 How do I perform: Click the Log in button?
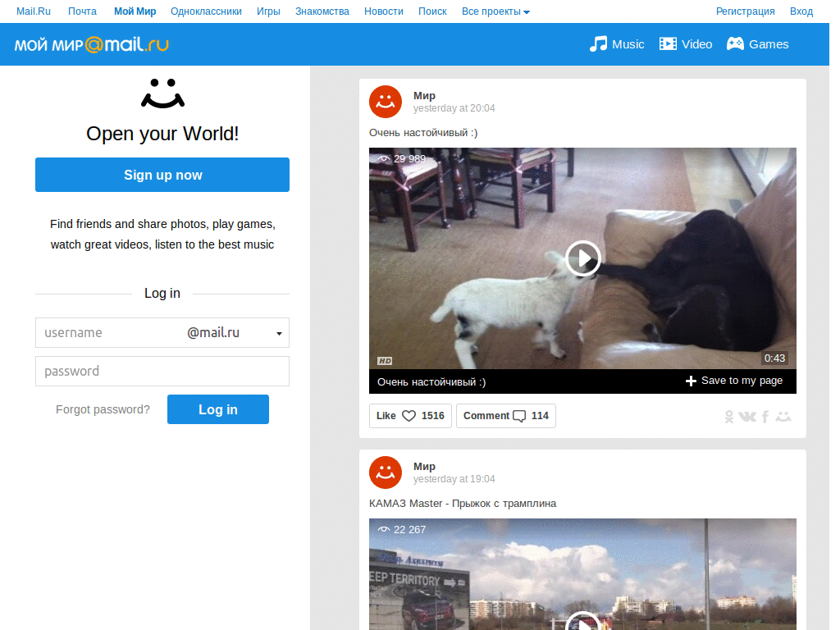pyautogui.click(x=218, y=409)
